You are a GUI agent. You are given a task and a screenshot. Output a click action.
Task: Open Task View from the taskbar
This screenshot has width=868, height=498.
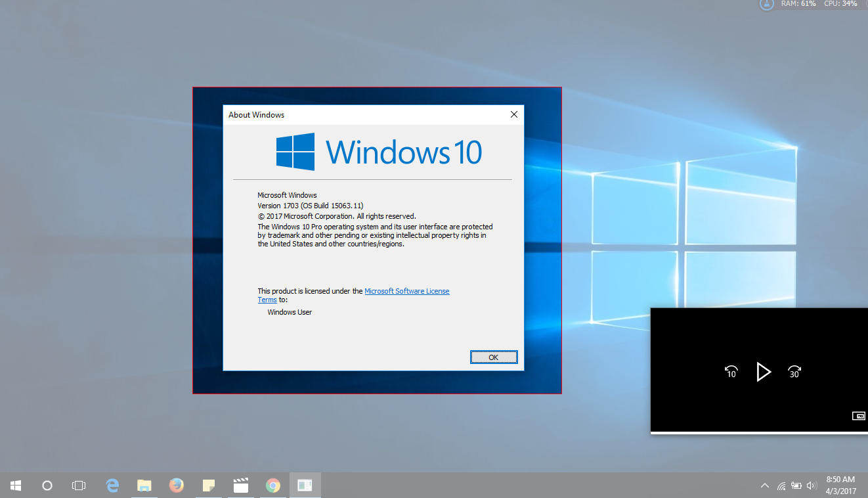[x=79, y=486]
